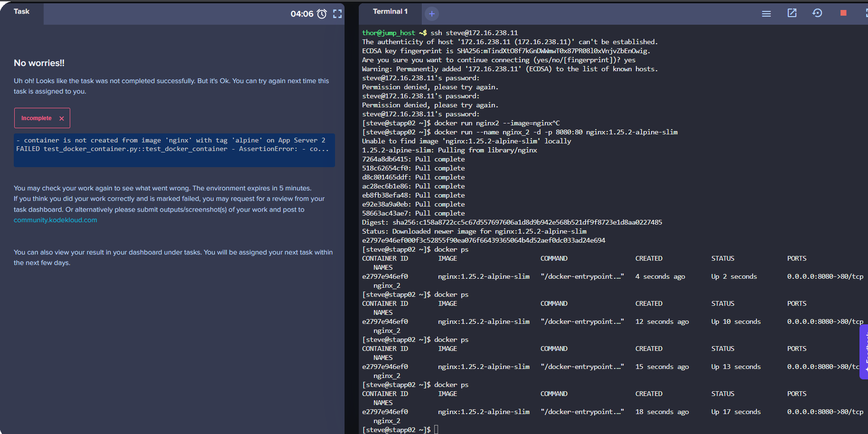Add a new terminal tab
Viewport: 868px width, 434px height.
[x=431, y=14]
